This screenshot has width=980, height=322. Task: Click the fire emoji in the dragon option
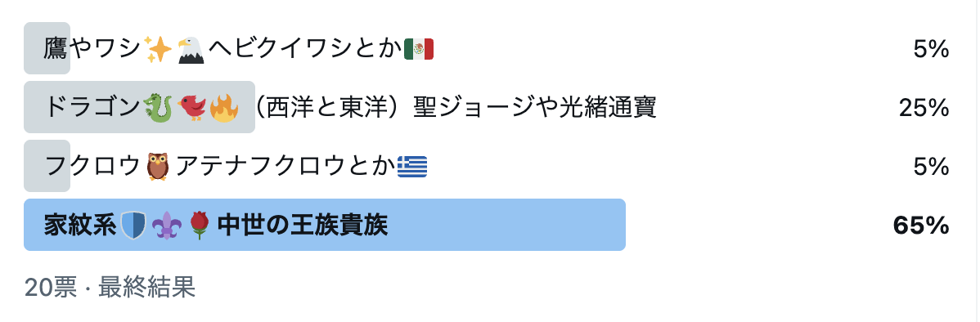pos(224,107)
